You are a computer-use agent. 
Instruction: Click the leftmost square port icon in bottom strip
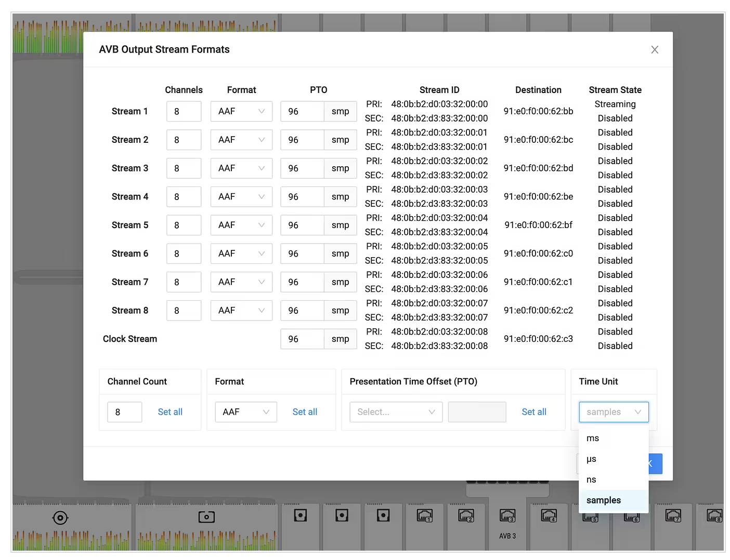click(301, 515)
